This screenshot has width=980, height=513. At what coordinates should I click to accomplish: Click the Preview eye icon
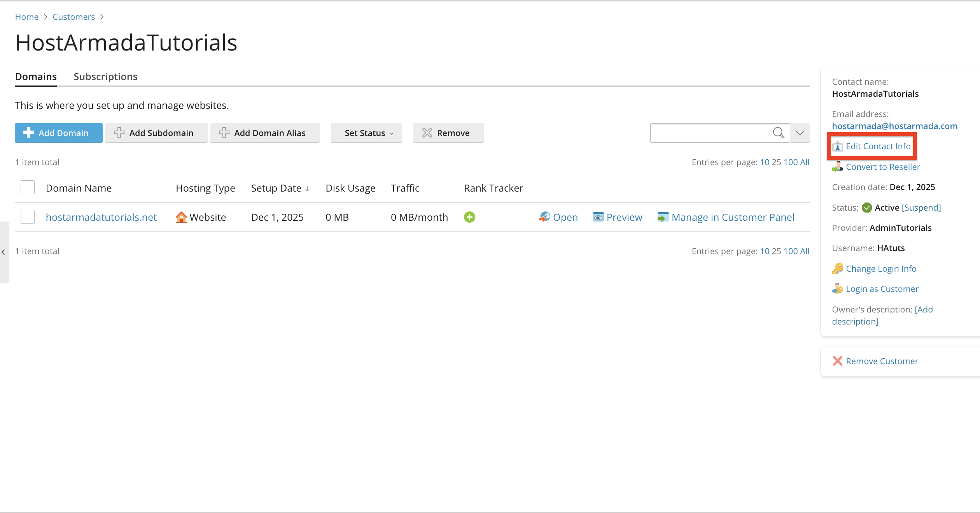[x=598, y=217]
